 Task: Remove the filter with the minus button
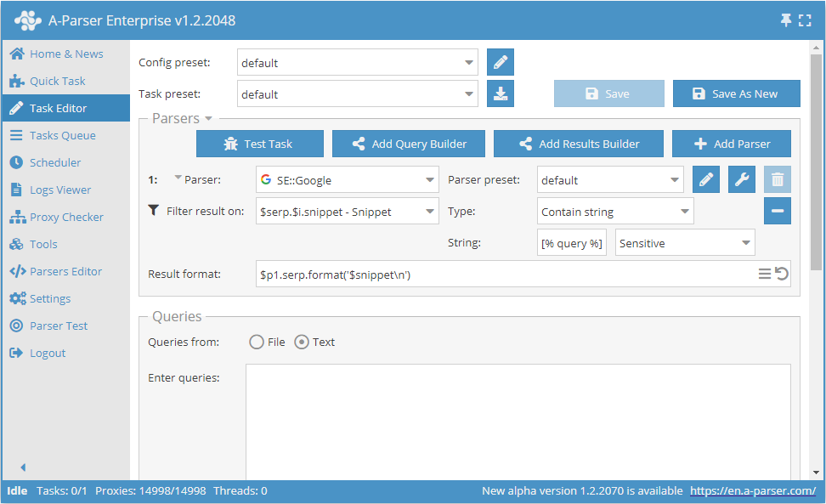pos(778,211)
